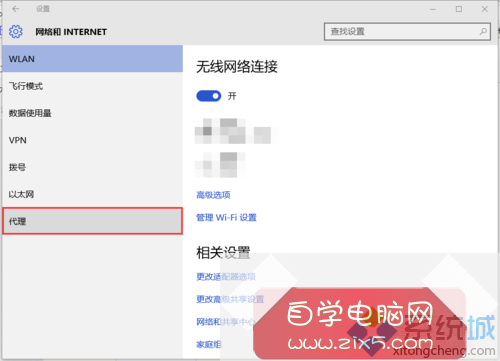
Task: Click the search magnifier icon
Action: click(483, 32)
